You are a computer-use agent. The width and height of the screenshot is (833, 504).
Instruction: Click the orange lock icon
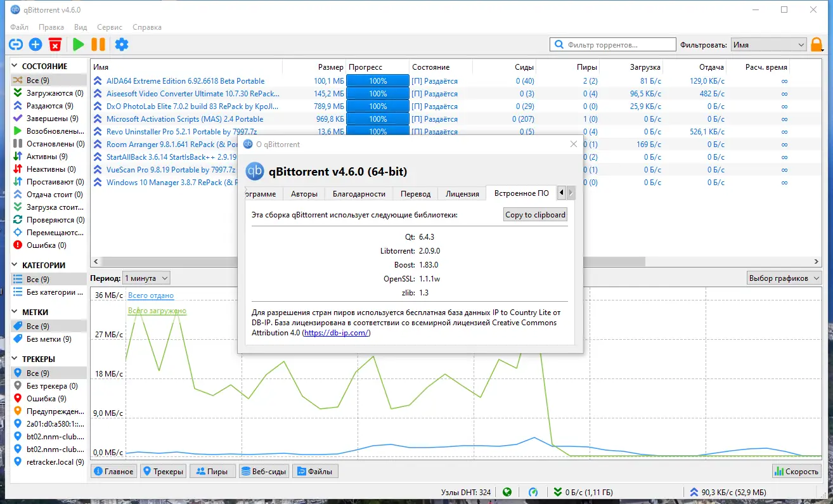(x=817, y=44)
